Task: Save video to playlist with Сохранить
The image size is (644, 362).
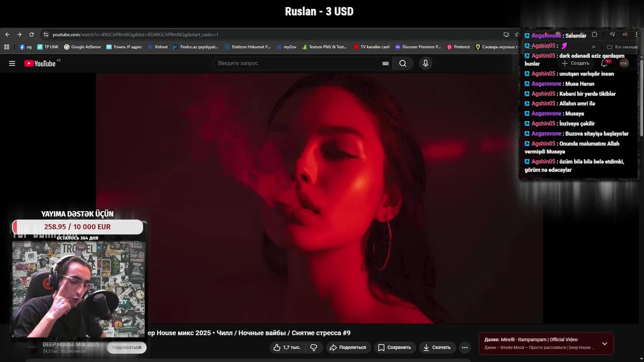Action: [394, 347]
